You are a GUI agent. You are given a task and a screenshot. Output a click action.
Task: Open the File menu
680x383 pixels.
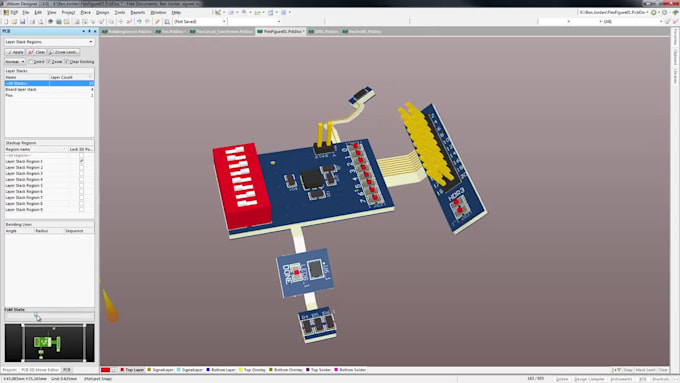coord(26,13)
